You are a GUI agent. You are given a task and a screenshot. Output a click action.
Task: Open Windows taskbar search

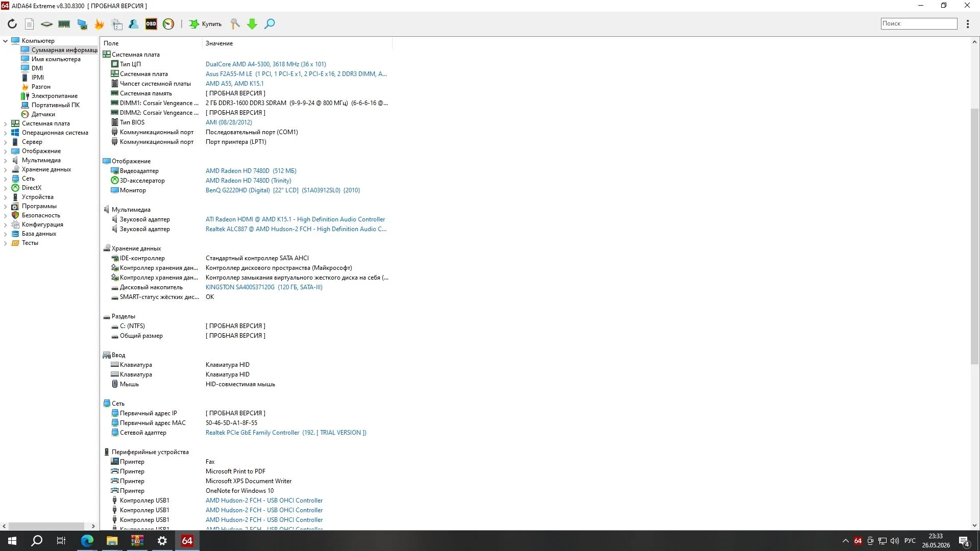(37, 541)
